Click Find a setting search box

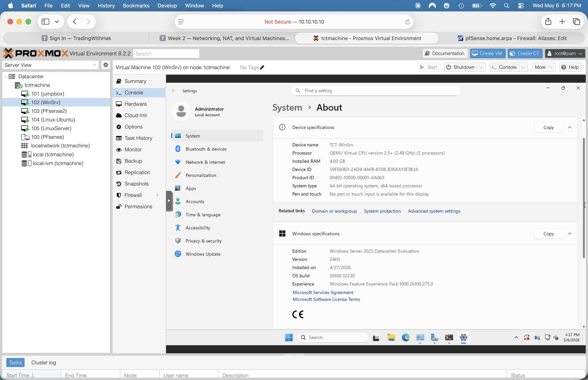point(376,91)
